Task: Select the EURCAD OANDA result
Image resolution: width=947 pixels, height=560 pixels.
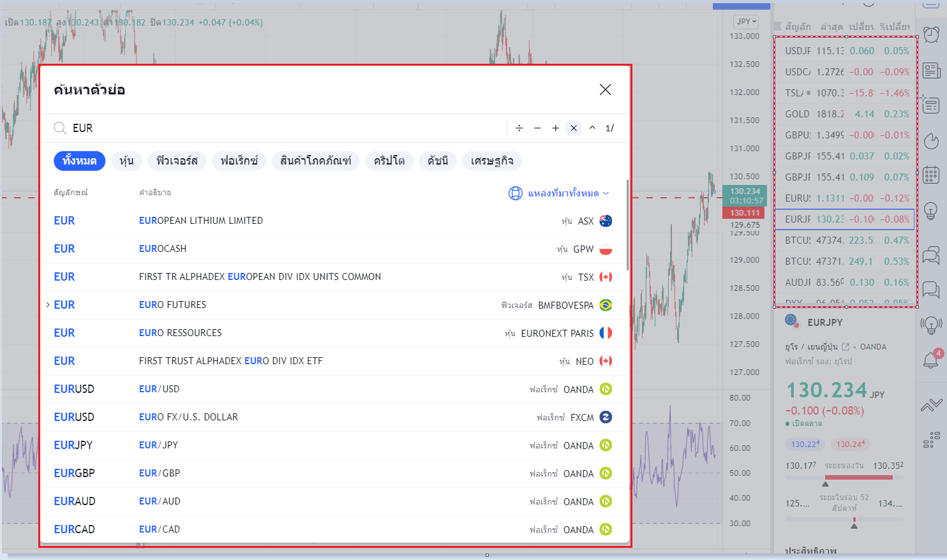Action: [x=333, y=529]
